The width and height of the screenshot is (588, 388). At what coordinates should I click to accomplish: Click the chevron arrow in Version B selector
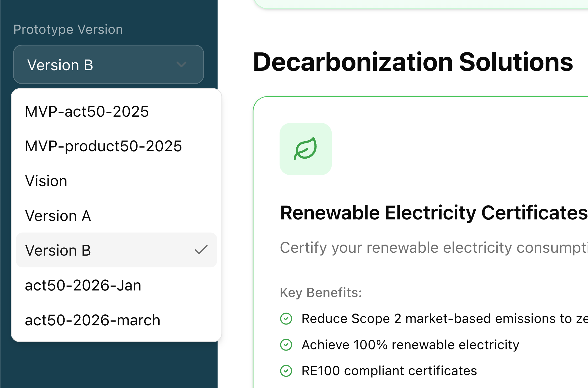pyautogui.click(x=181, y=64)
